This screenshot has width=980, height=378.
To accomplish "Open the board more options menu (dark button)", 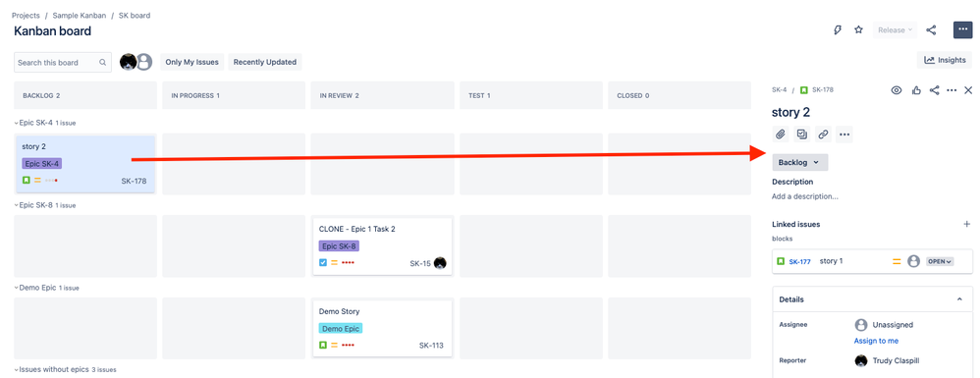I will 962,30.
